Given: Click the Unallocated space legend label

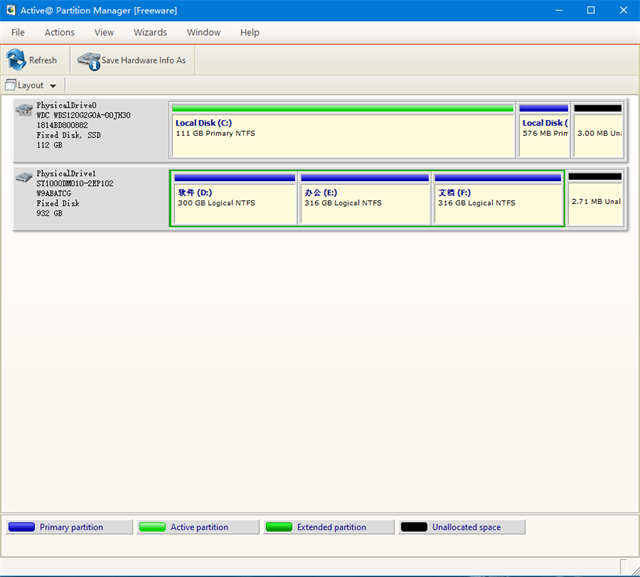Looking at the screenshot, I should 467,527.
